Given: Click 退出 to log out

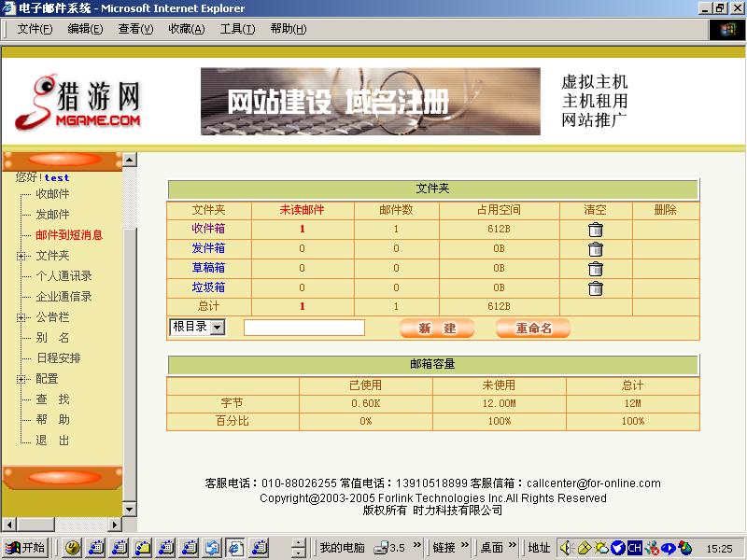Looking at the screenshot, I should 52,441.
